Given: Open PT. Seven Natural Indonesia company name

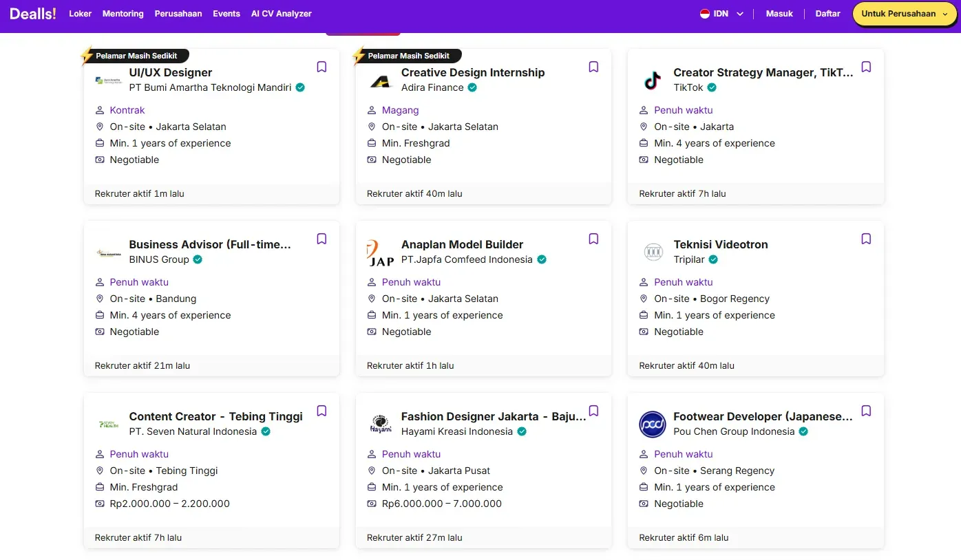Looking at the screenshot, I should (x=193, y=431).
